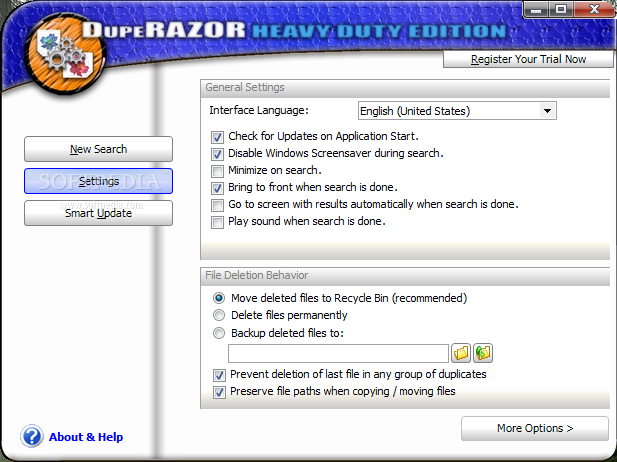Screen dimensions: 617x462
Task: Click Register Your Trial Now
Action: tap(528, 59)
